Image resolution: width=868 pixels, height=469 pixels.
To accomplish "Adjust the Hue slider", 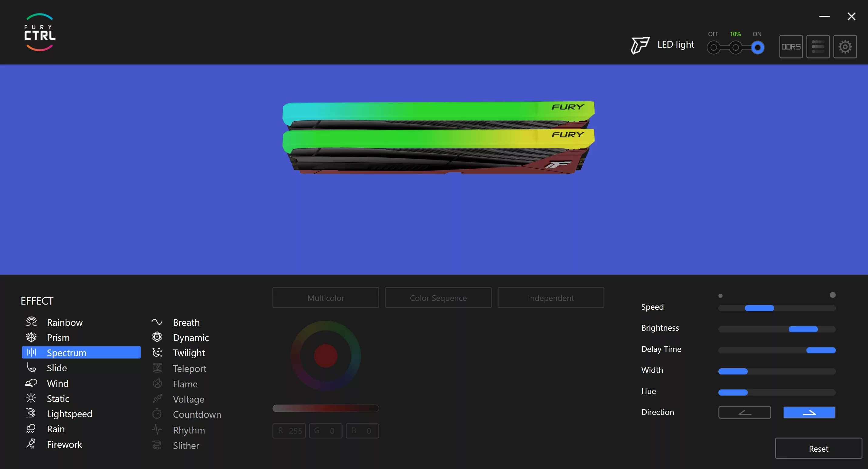I will (x=777, y=393).
